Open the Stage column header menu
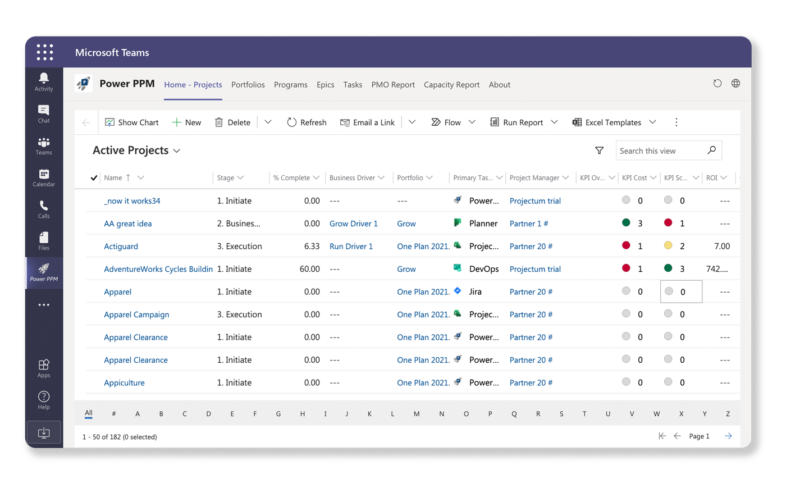 (240, 178)
